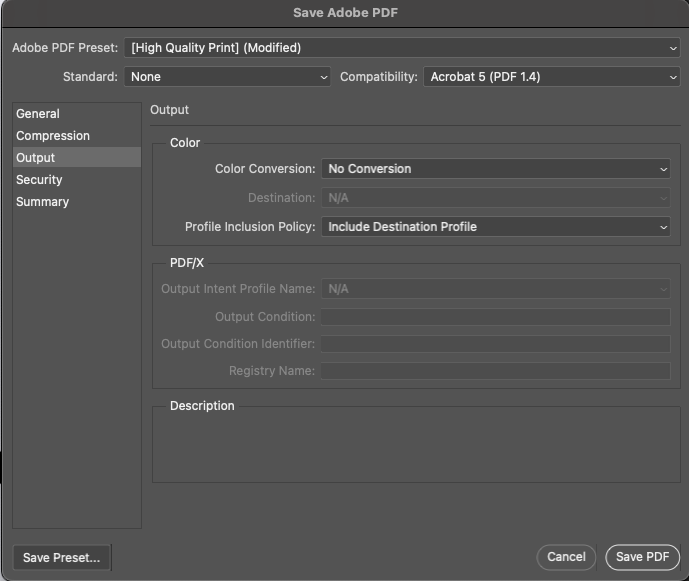Open the Adobe PDF Preset dropdown

pyautogui.click(x=402, y=47)
